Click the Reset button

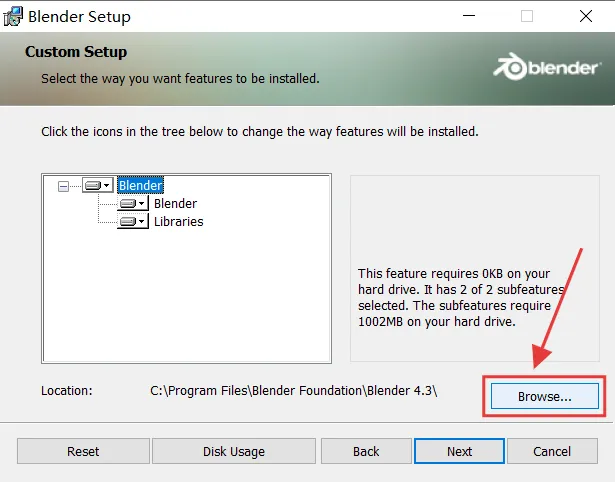tap(83, 451)
